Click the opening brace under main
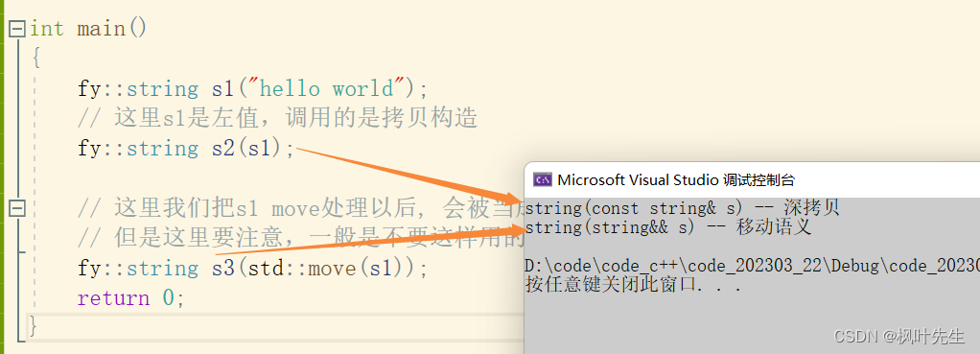 [36, 59]
